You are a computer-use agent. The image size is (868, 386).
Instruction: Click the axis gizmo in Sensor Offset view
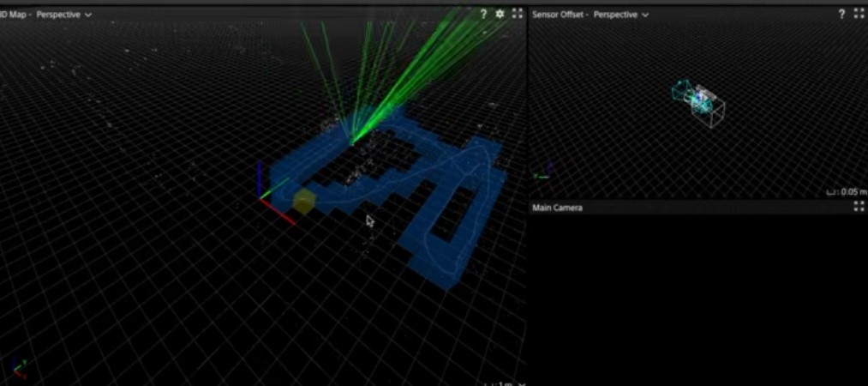543,171
